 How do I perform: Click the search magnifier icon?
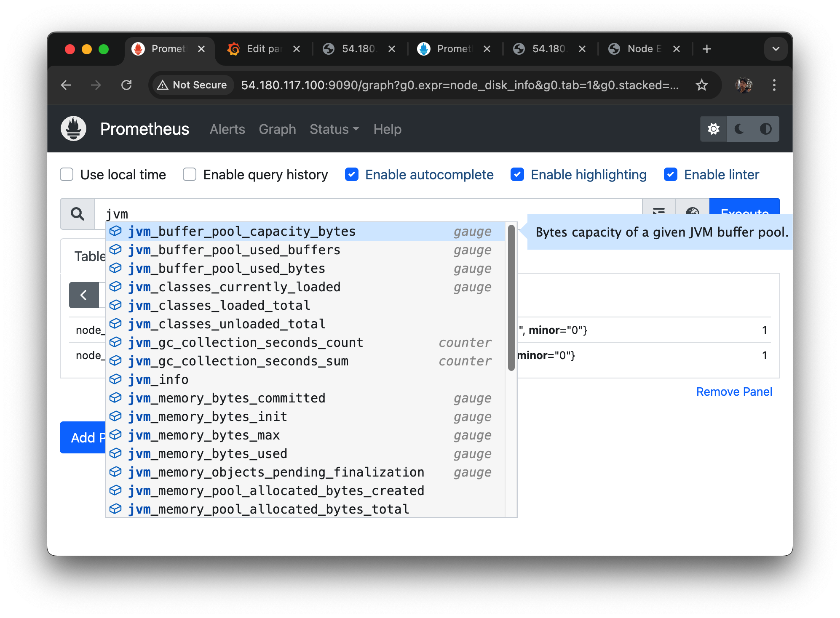[78, 214]
